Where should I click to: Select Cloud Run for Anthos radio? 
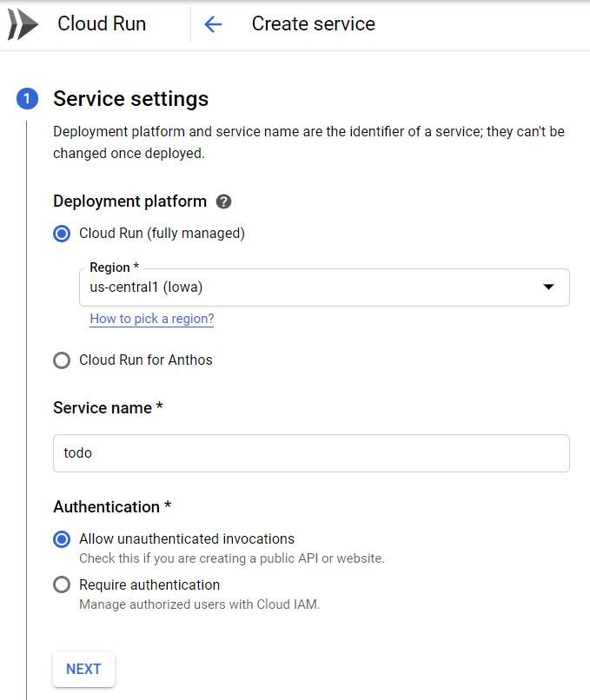pos(62,360)
